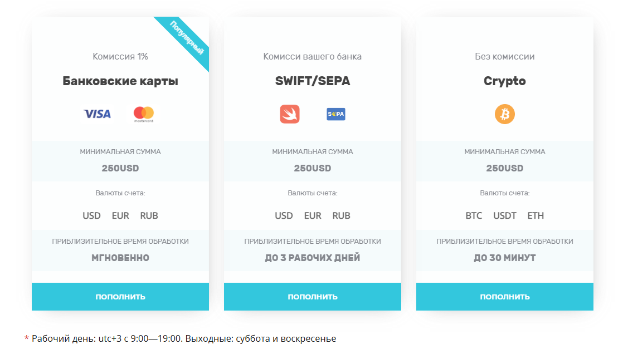Click the "Без комиссии" label
The width and height of the screenshot is (623, 364).
pyautogui.click(x=505, y=56)
